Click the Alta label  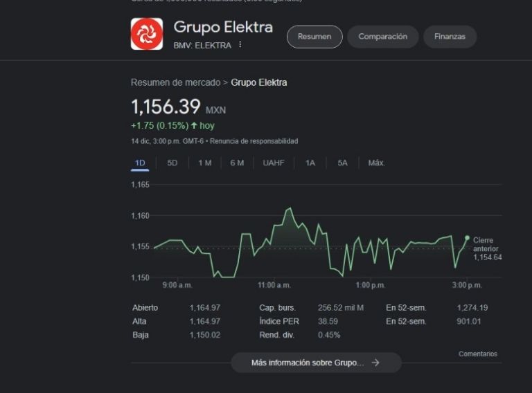click(139, 321)
